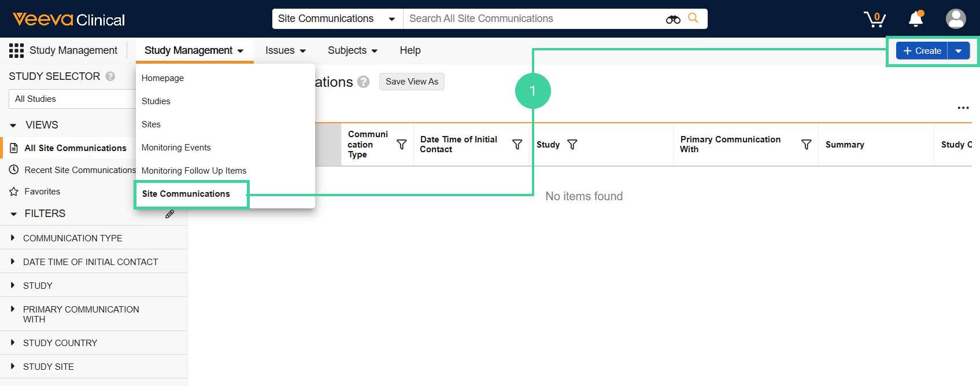Open the three-dot actions menu

click(963, 108)
